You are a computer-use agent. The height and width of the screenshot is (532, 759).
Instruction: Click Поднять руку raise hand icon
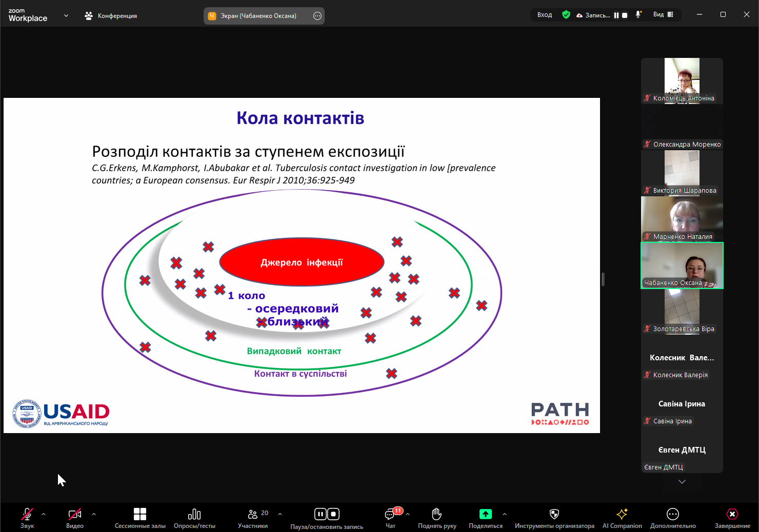click(x=436, y=514)
